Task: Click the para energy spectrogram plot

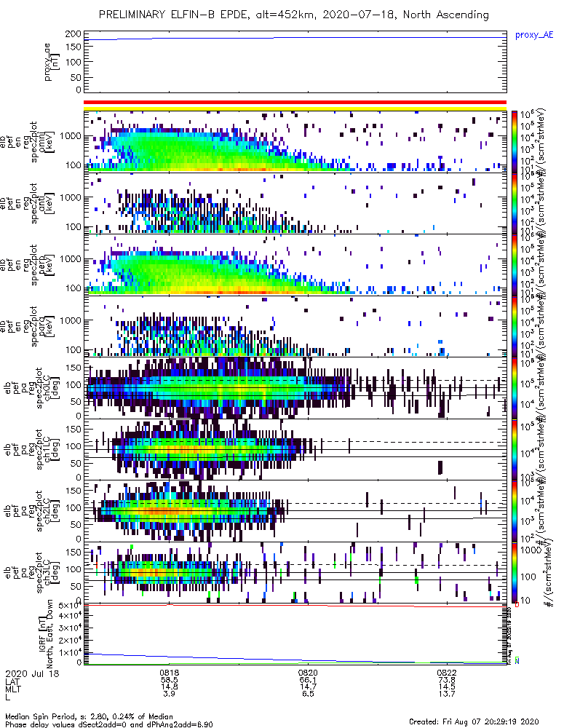Action: tap(295, 326)
